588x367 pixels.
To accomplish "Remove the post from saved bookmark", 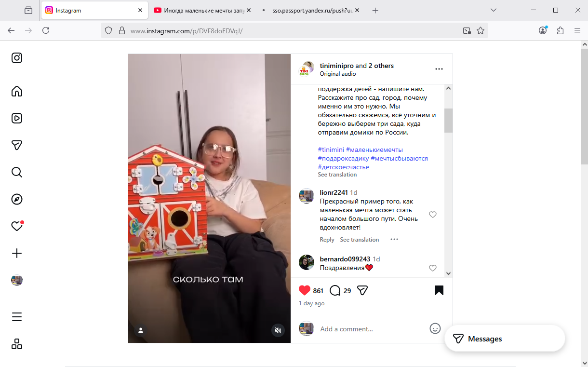I will [x=439, y=290].
